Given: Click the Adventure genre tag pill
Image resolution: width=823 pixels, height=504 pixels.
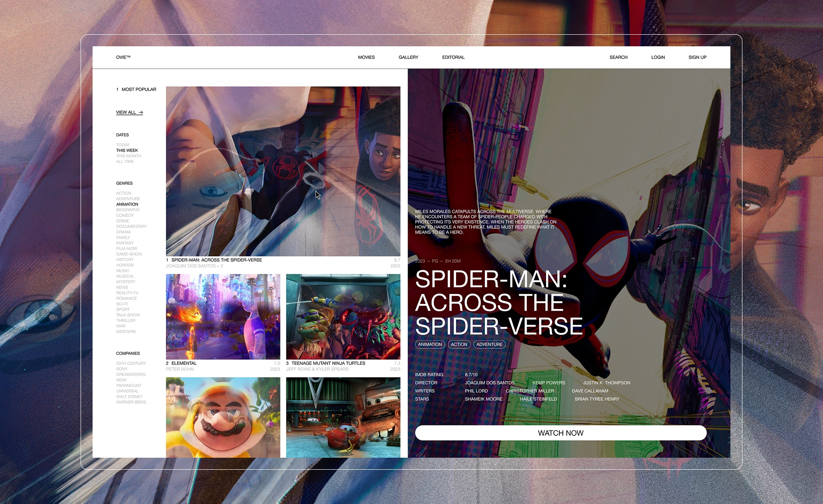Looking at the screenshot, I should (489, 345).
